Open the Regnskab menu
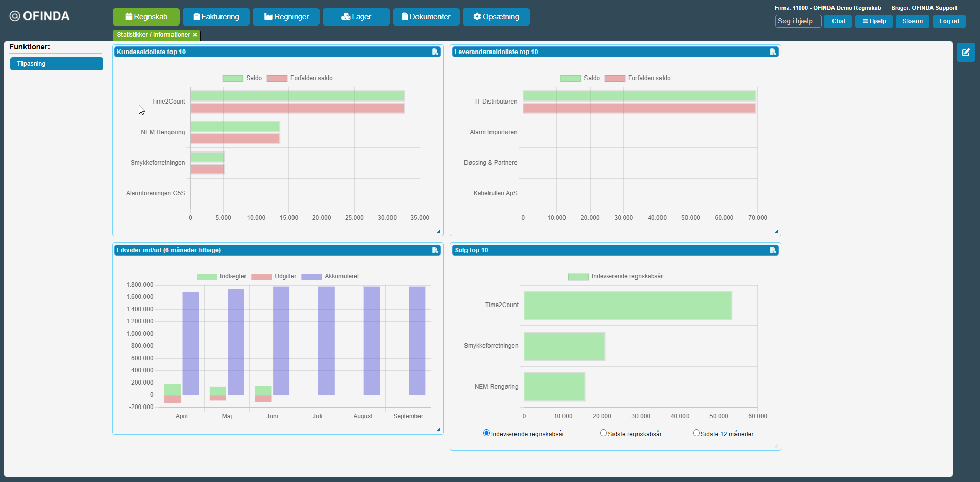The width and height of the screenshot is (980, 482). (146, 17)
